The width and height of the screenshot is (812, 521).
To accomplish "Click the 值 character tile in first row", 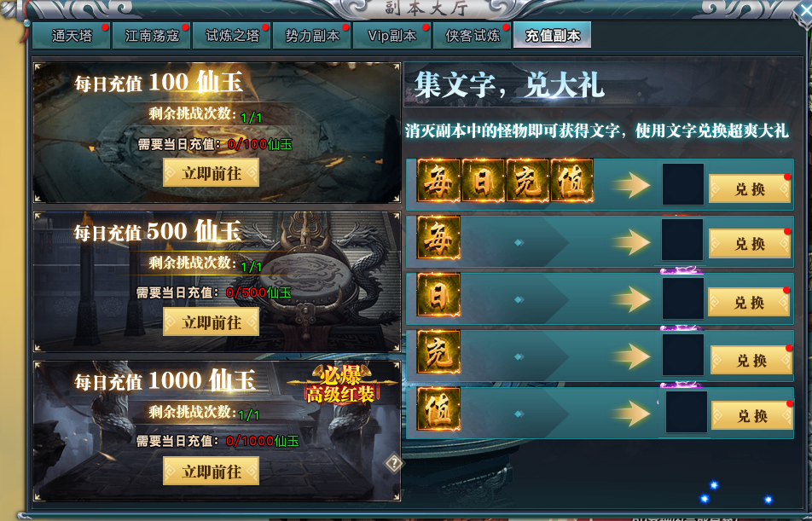I will (x=571, y=182).
